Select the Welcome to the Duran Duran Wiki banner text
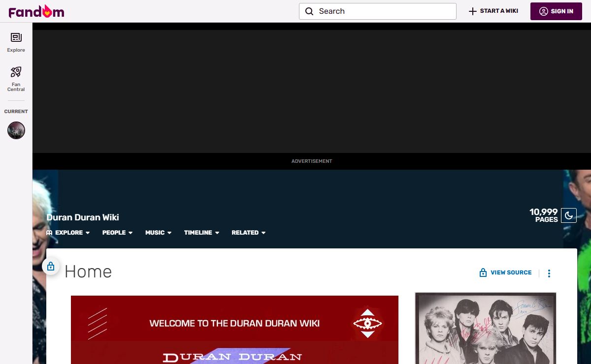591x364 pixels. click(234, 323)
